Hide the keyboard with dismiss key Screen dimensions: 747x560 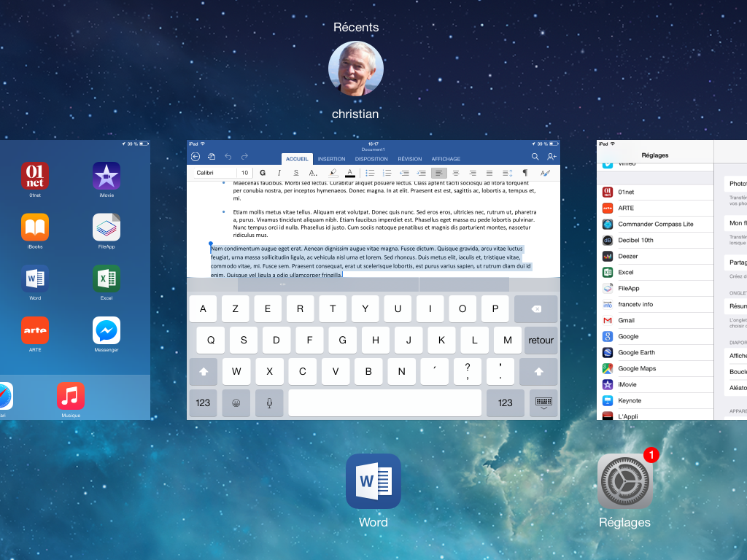543,402
